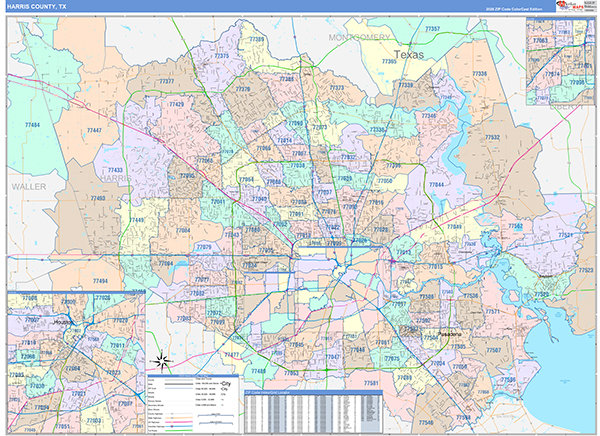Select ZIP code 77433

tap(115, 170)
